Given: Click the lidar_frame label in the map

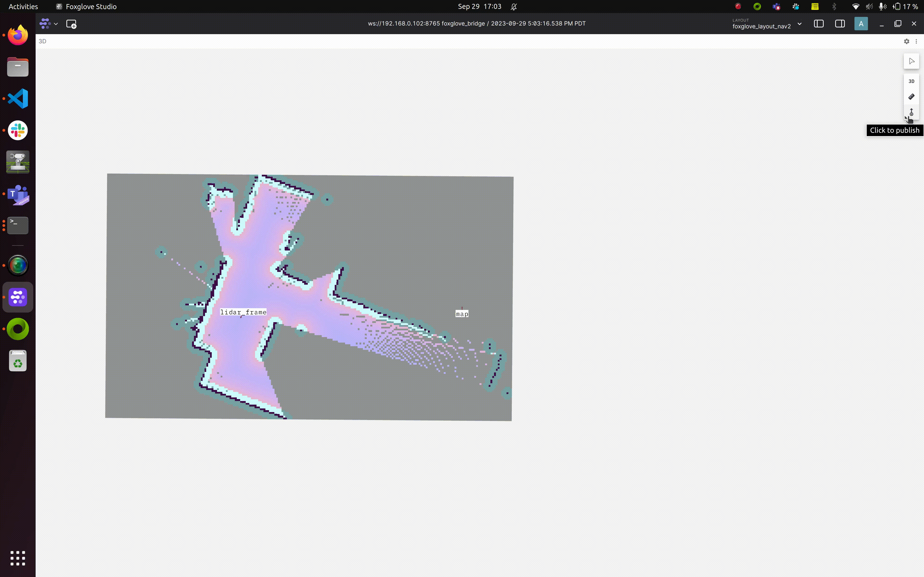Looking at the screenshot, I should click(x=243, y=312).
